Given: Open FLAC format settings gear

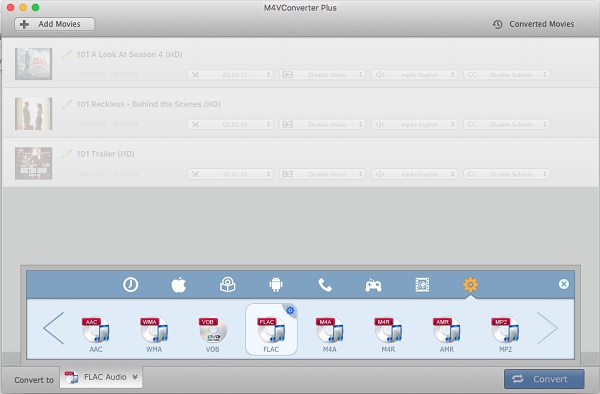Looking at the screenshot, I should pyautogui.click(x=290, y=310).
